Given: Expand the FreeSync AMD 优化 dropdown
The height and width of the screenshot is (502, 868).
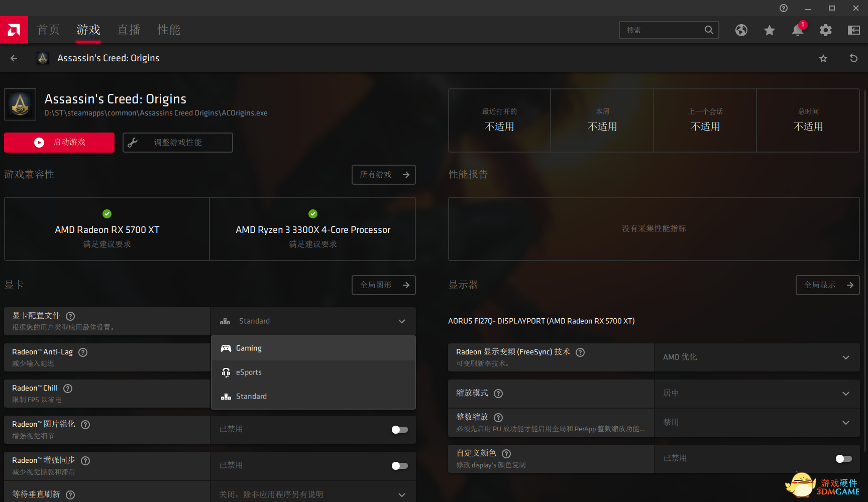Looking at the screenshot, I should [x=757, y=357].
